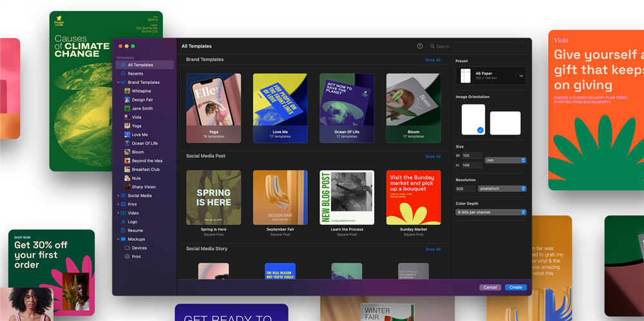Collapse the Mockups sidebar group
This screenshot has width=644, height=321.
click(118, 239)
